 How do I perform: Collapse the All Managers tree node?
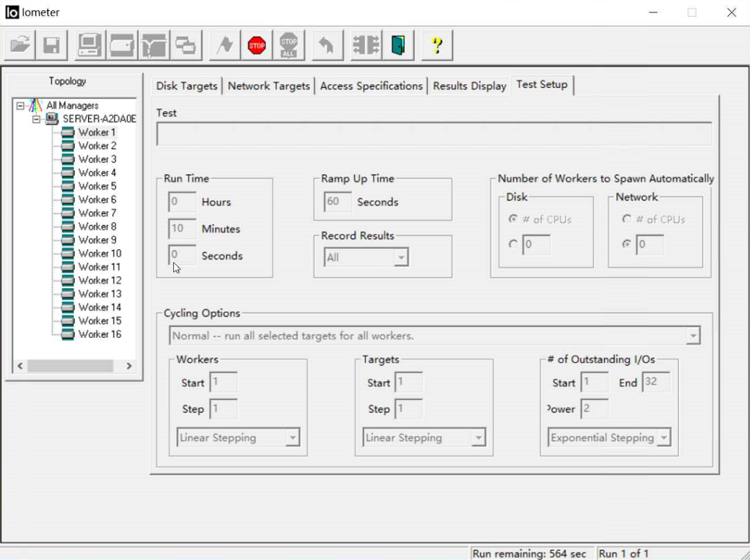[x=20, y=106]
